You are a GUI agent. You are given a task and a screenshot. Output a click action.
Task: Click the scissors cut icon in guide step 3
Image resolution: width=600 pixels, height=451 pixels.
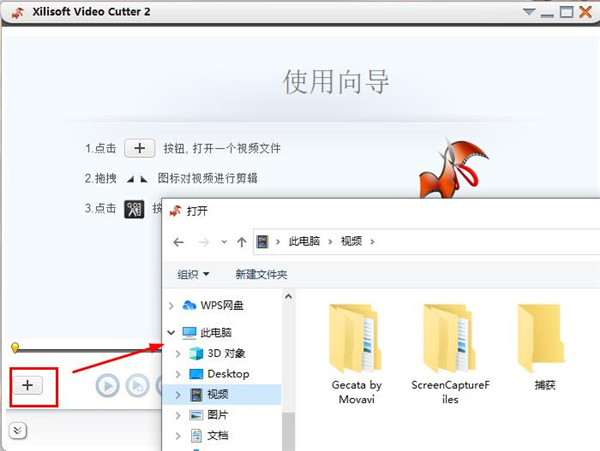click(x=134, y=209)
